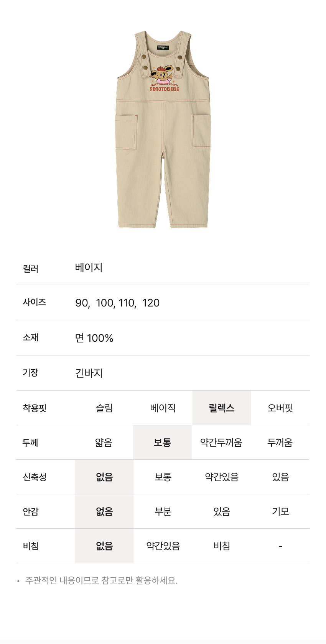Click the 긴바지 length value
The height and width of the screenshot is (644, 326).
click(x=89, y=373)
